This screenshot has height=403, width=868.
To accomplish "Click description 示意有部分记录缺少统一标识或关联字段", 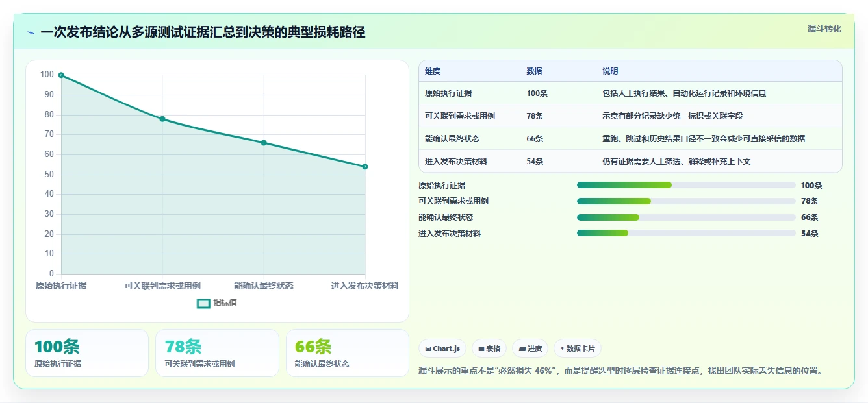I will pos(672,116).
